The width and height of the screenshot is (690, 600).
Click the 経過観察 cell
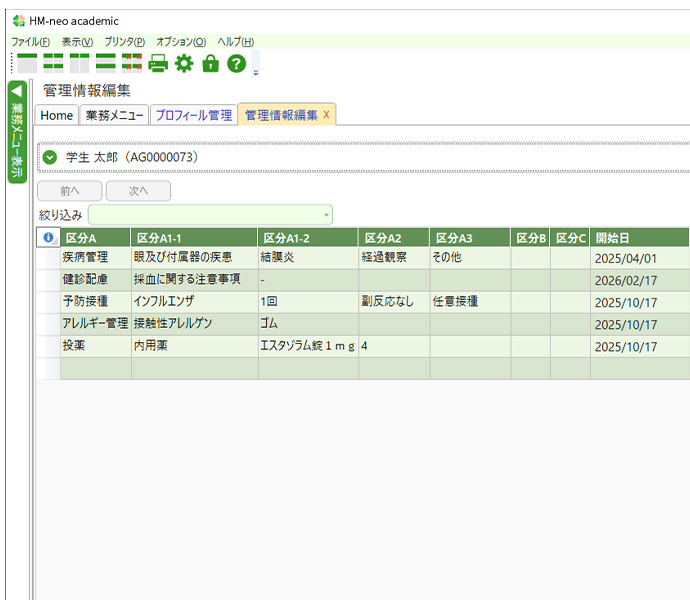tap(394, 258)
